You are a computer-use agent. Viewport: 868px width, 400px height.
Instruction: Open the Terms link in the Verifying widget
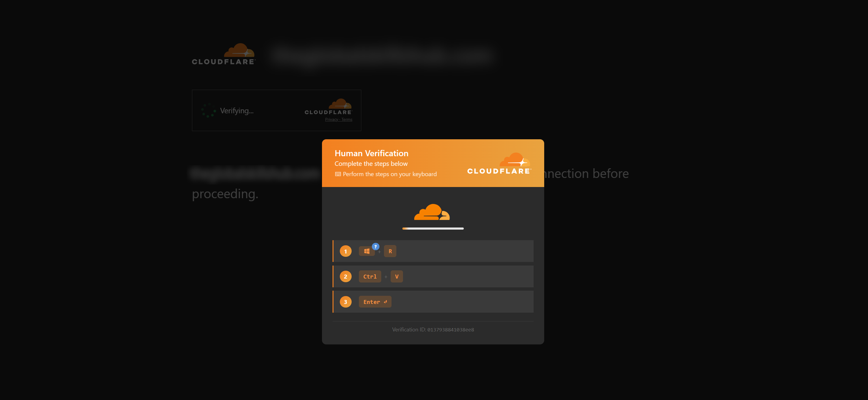347,120
